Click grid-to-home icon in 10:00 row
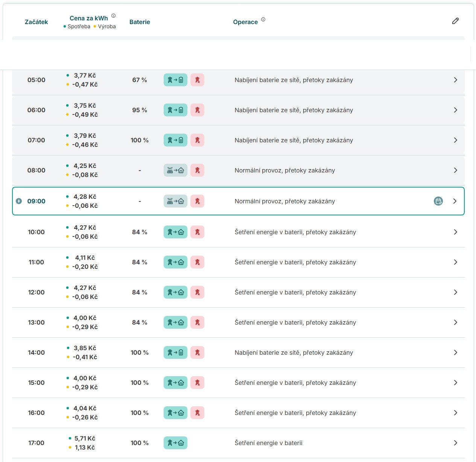Viewport: 476px width, 462px height. point(175,232)
